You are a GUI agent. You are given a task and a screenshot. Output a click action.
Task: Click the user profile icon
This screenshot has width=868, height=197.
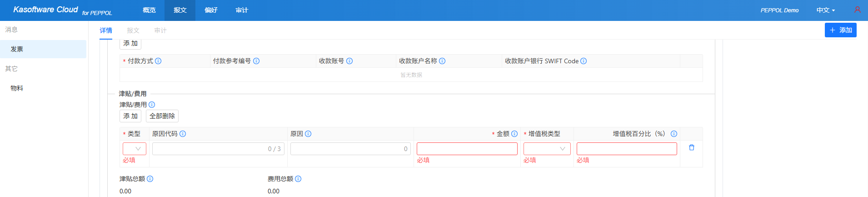(857, 10)
